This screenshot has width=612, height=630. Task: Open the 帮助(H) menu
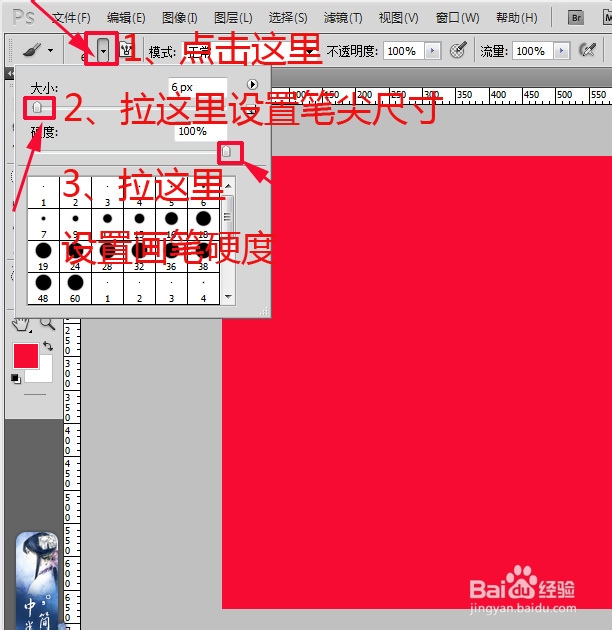[x=516, y=18]
